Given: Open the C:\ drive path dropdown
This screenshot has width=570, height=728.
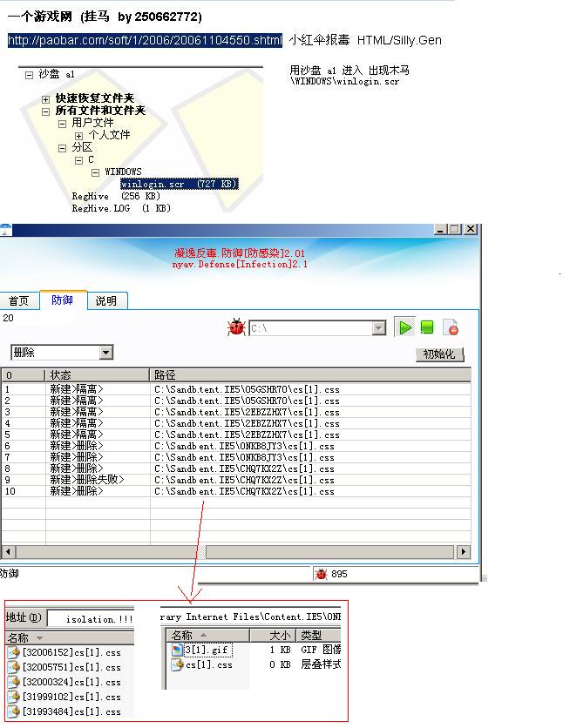Looking at the screenshot, I should pos(378,328).
